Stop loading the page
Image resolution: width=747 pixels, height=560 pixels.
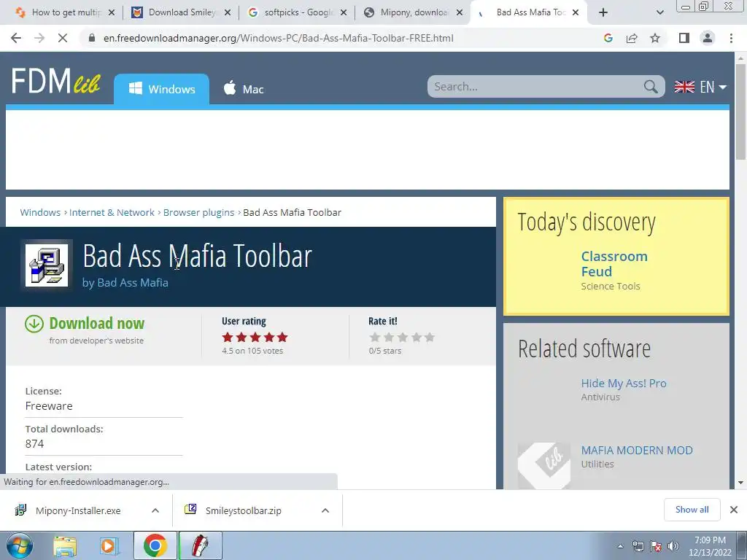63,38
